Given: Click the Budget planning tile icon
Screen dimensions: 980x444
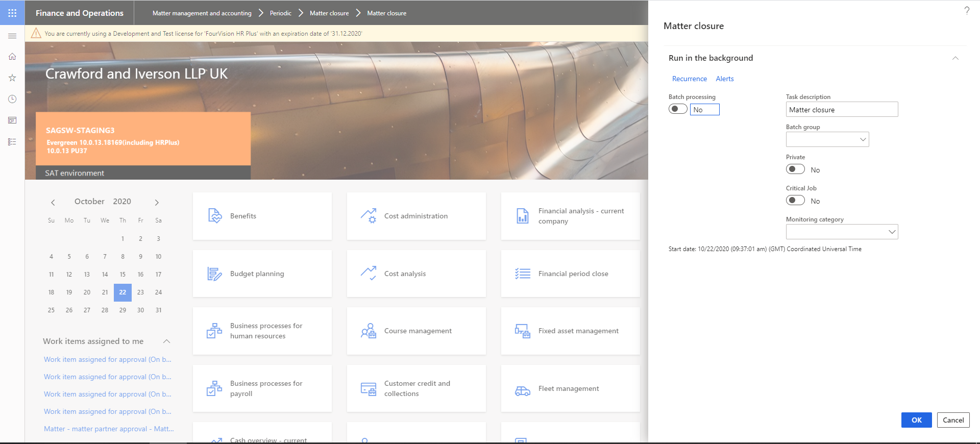Looking at the screenshot, I should (215, 274).
